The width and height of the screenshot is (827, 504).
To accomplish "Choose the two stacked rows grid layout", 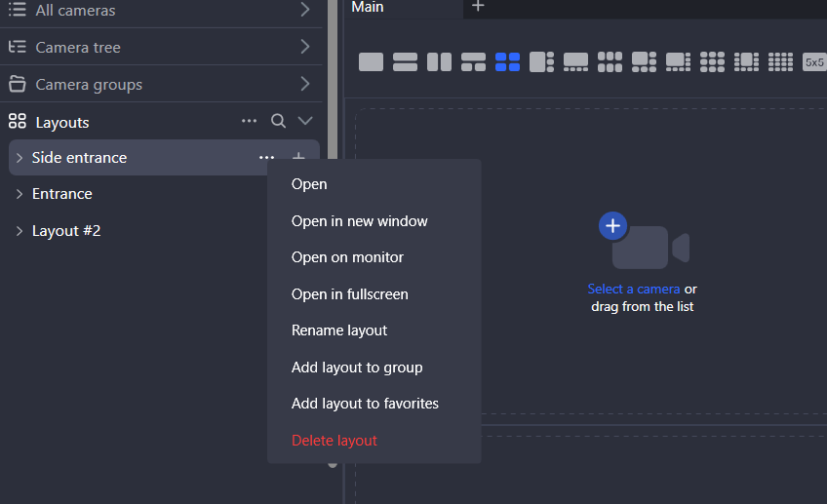I will pyautogui.click(x=405, y=62).
